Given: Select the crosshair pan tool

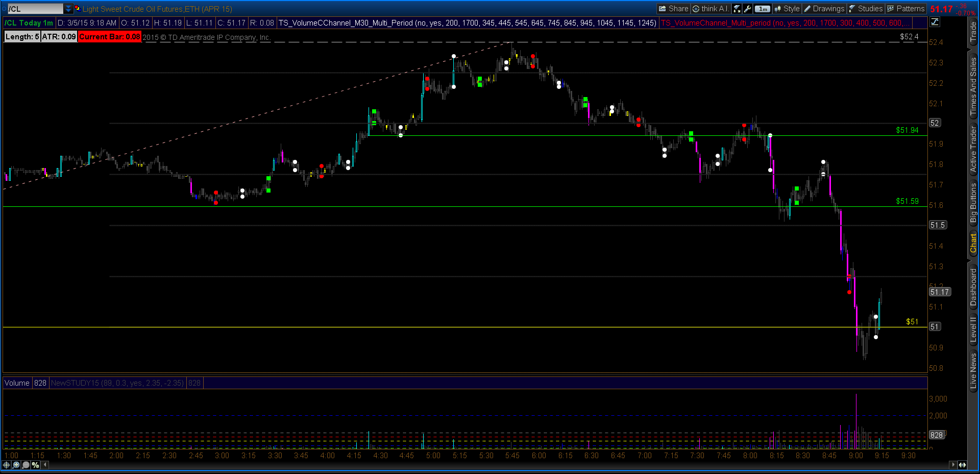Looking at the screenshot, I should point(7,465).
